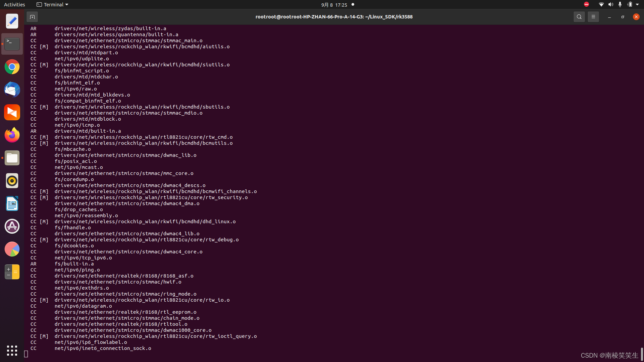This screenshot has width=644, height=362.
Task: Click the search icon in the terminal header
Action: [579, 16]
